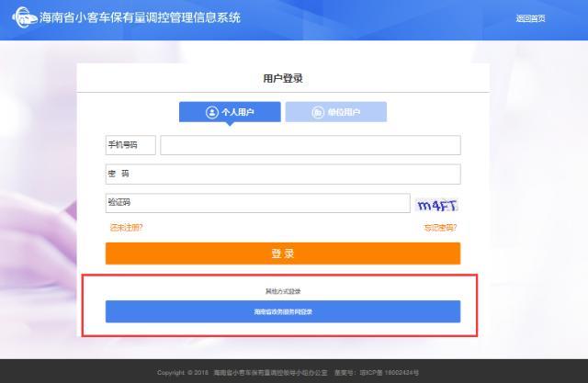The image size is (588, 383).
Task: Click the car logo icon in header
Action: (x=24, y=18)
